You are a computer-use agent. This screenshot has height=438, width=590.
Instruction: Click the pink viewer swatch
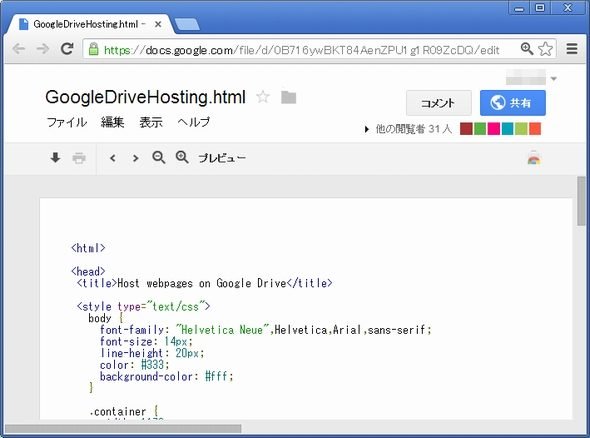click(494, 129)
